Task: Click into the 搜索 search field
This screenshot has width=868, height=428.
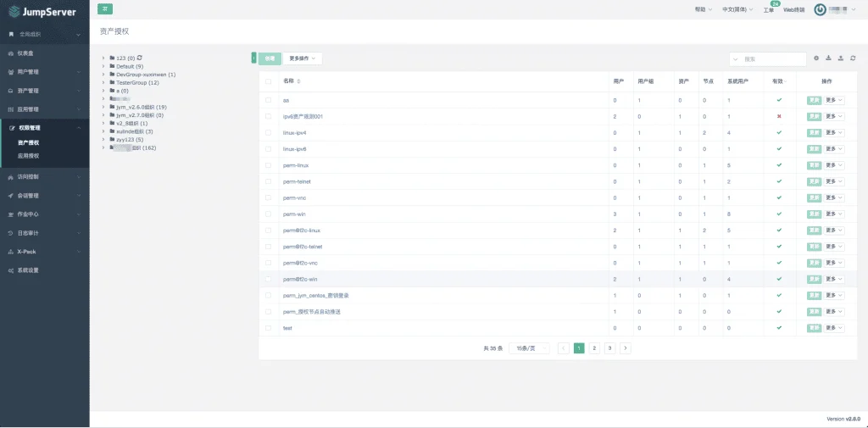Action: coord(768,58)
